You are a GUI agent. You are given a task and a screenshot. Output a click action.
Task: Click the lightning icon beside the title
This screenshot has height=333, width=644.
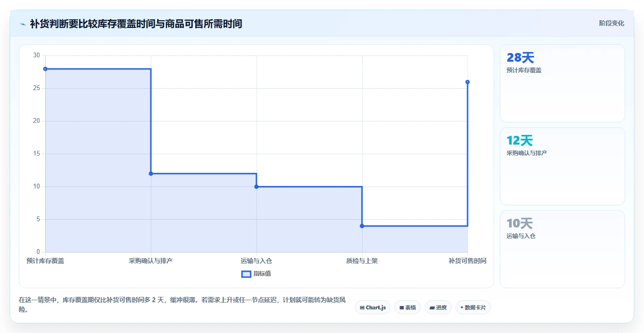click(x=23, y=24)
